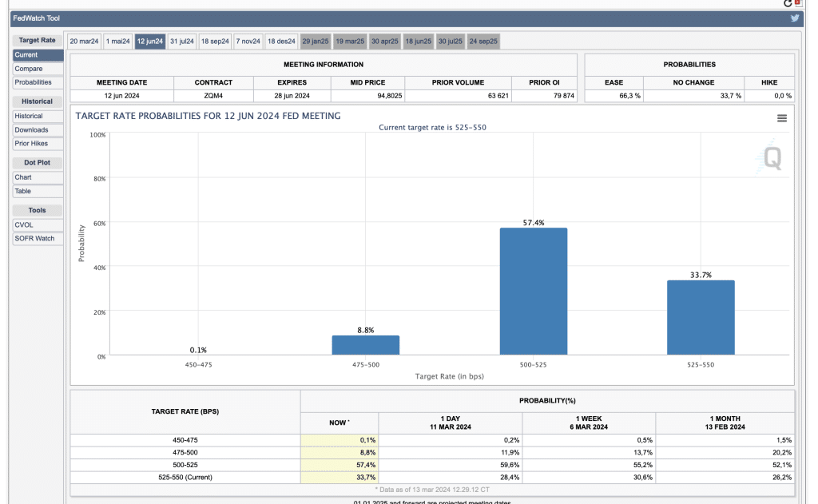Viewport: 818px width, 504px height.
Task: Select the 19 mar25 meeting tab
Action: point(350,42)
